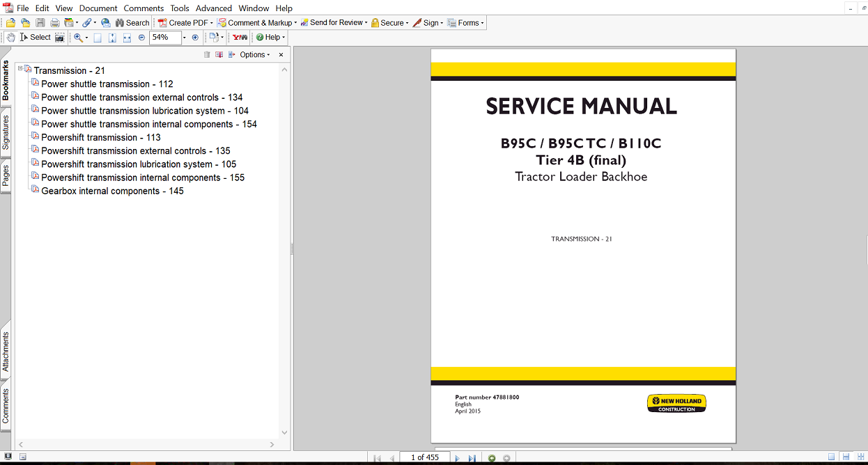Click the Print document icon
Screen dimensions: 868x465
click(54, 22)
